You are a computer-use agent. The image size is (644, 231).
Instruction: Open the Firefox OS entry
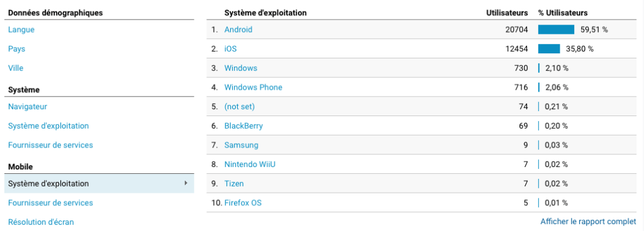(243, 203)
